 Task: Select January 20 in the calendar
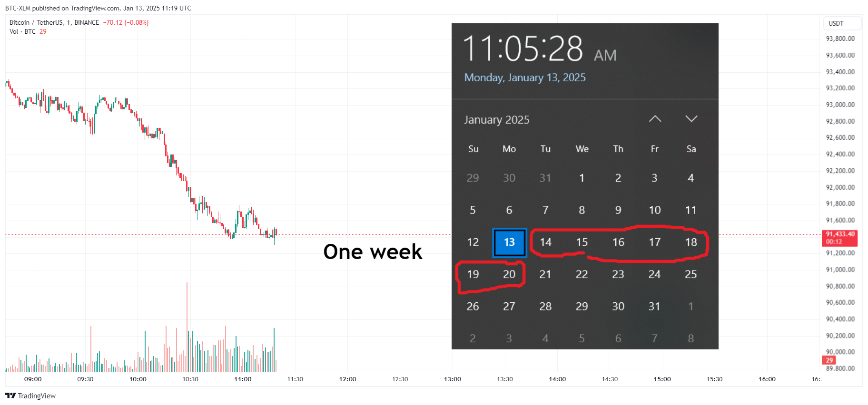(x=509, y=274)
